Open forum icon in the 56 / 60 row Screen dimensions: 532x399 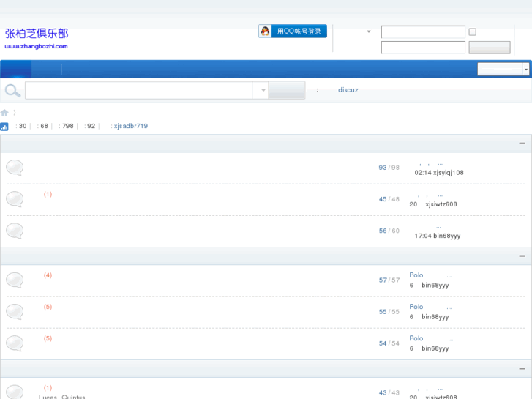point(15,231)
